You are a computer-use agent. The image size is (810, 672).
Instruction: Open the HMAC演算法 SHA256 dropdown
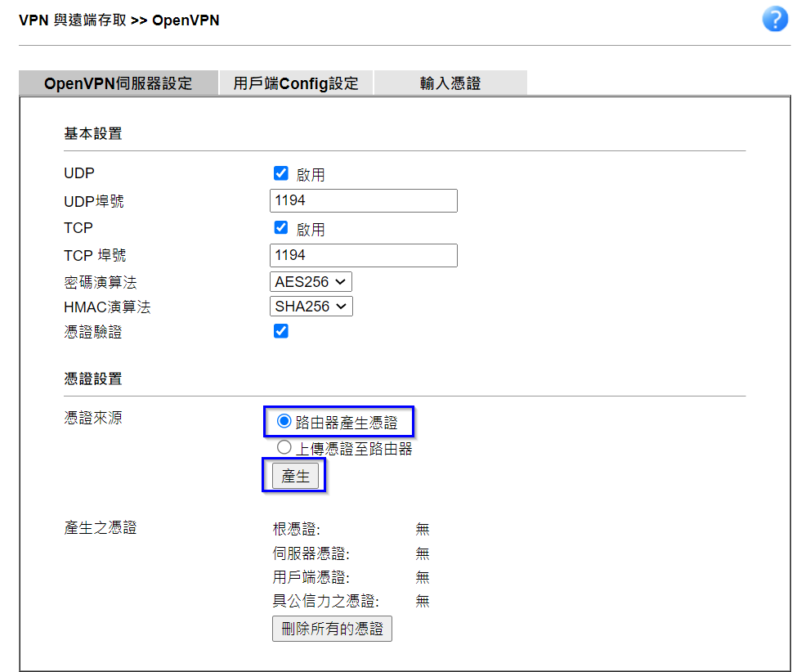click(311, 307)
